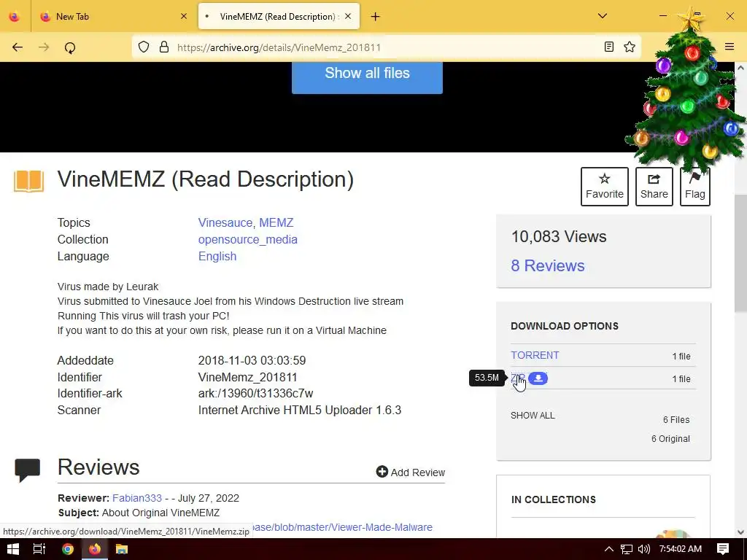Click the 6 Files link
The height and width of the screenshot is (560, 747).
pyautogui.click(x=676, y=419)
